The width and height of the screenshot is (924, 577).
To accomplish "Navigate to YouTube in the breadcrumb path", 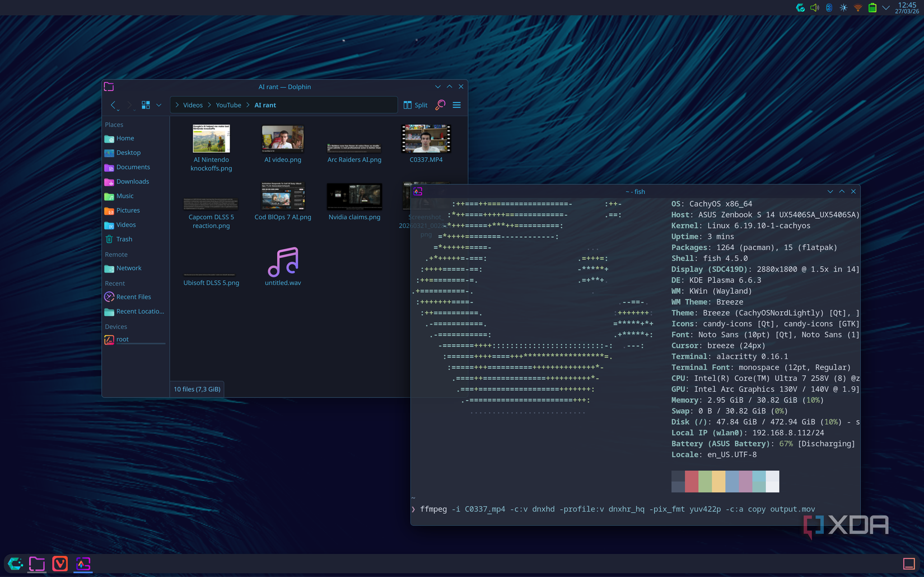I will [228, 105].
